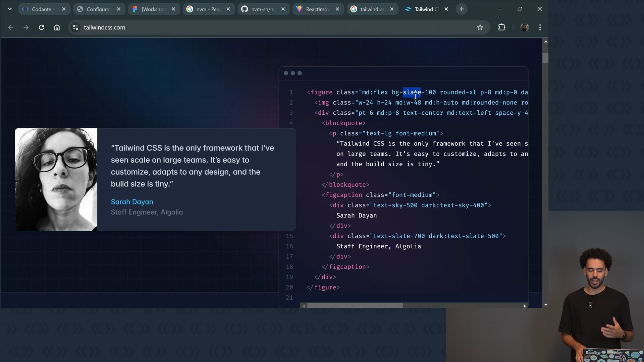
Task: Click the page scrollbar up arrow
Action: [x=546, y=42]
